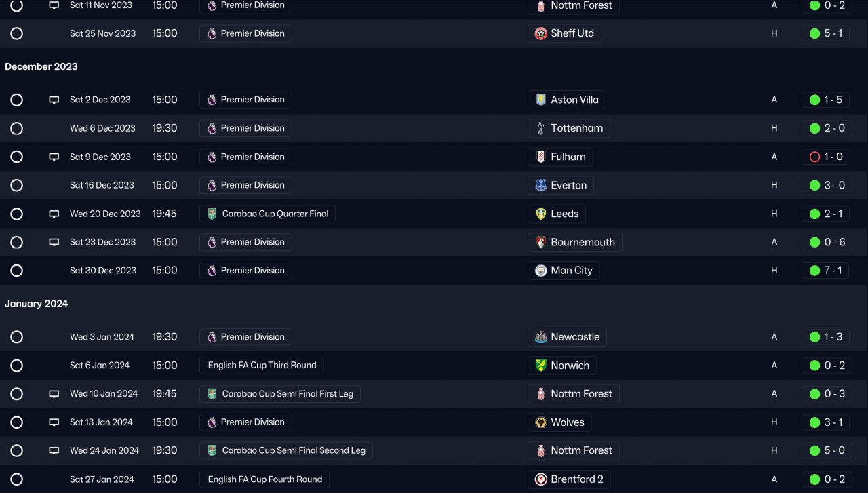
Task: Click Premier Division icon in Everton row
Action: (x=212, y=185)
